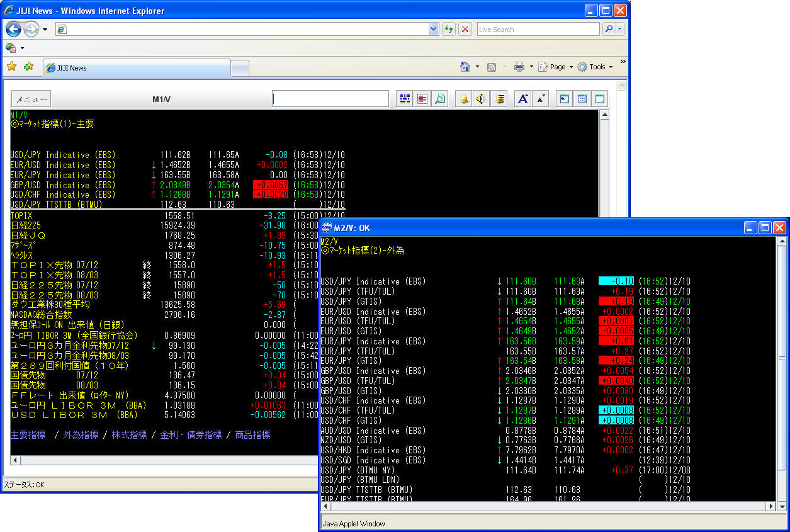Click the Add to Favorites icon

click(x=28, y=67)
